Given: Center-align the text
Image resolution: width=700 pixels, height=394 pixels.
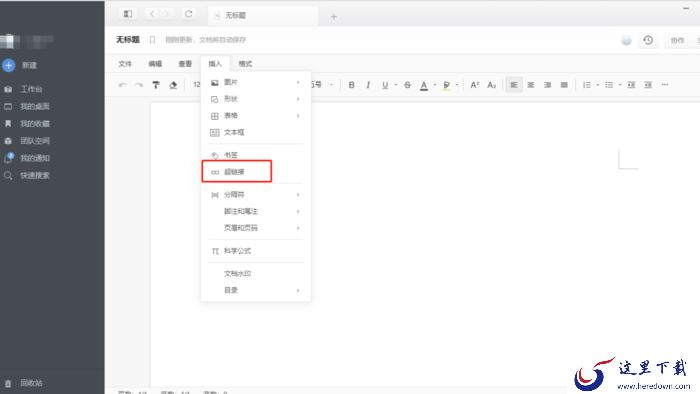Looking at the screenshot, I should [531, 85].
